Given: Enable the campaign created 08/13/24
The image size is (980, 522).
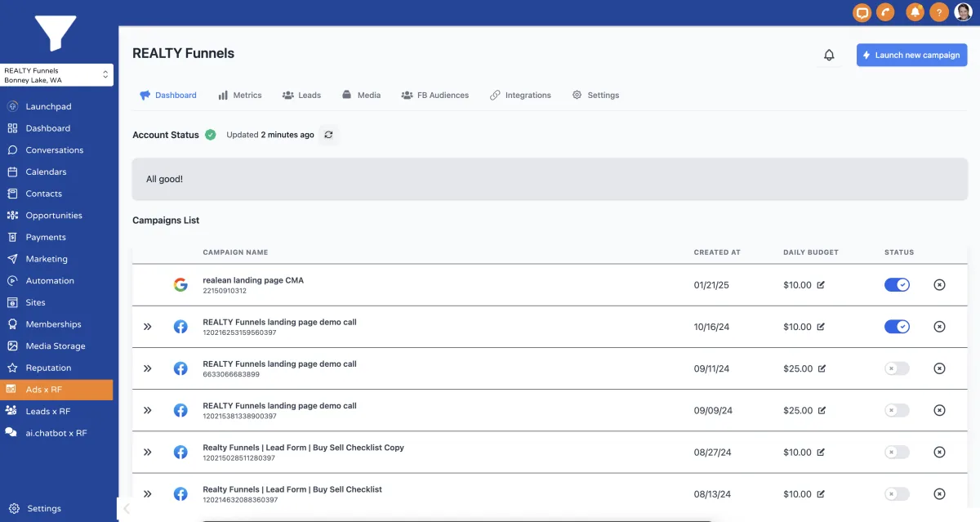Looking at the screenshot, I should click(897, 493).
